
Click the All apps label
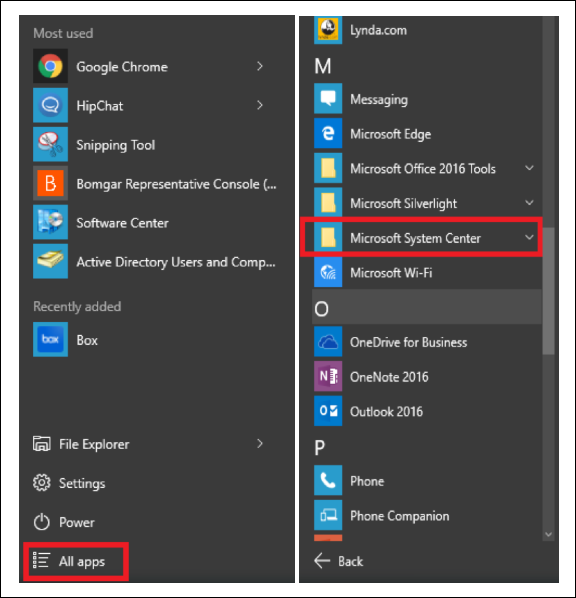point(82,561)
